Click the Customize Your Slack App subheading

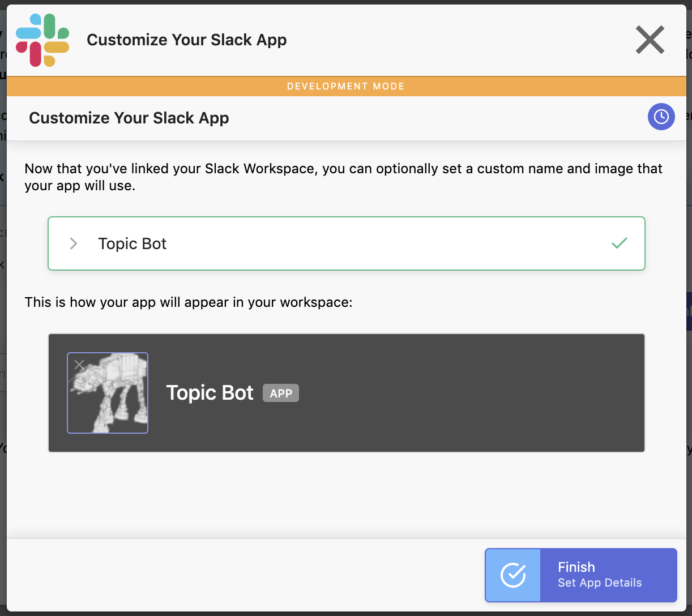coord(129,118)
